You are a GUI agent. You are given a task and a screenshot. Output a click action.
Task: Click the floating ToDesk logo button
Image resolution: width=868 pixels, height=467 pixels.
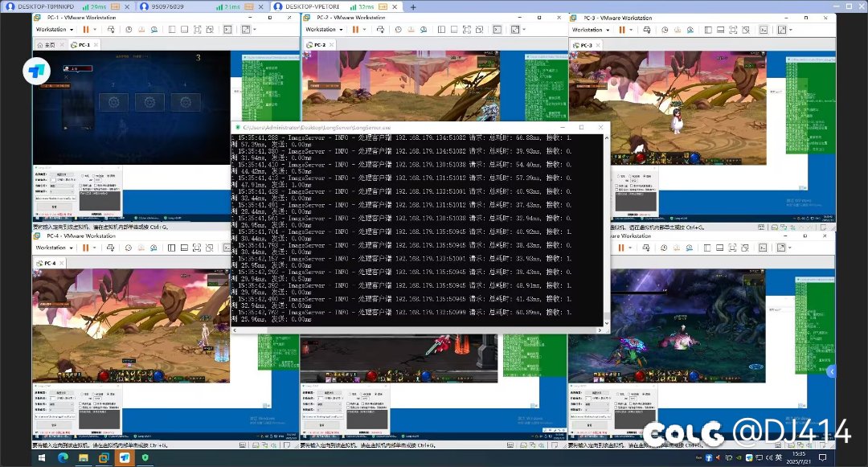(36, 71)
